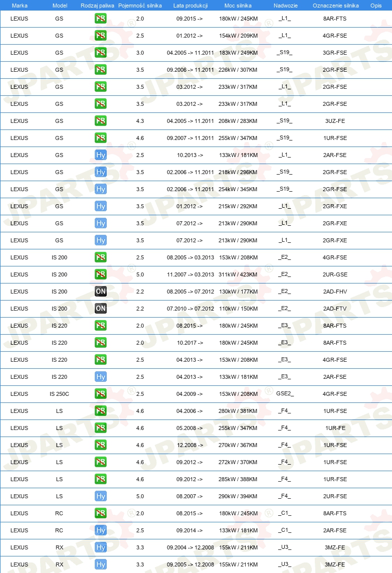This screenshot has width=392, height=573.
Task: Click engine capacity 4.3
Action: [x=140, y=121]
